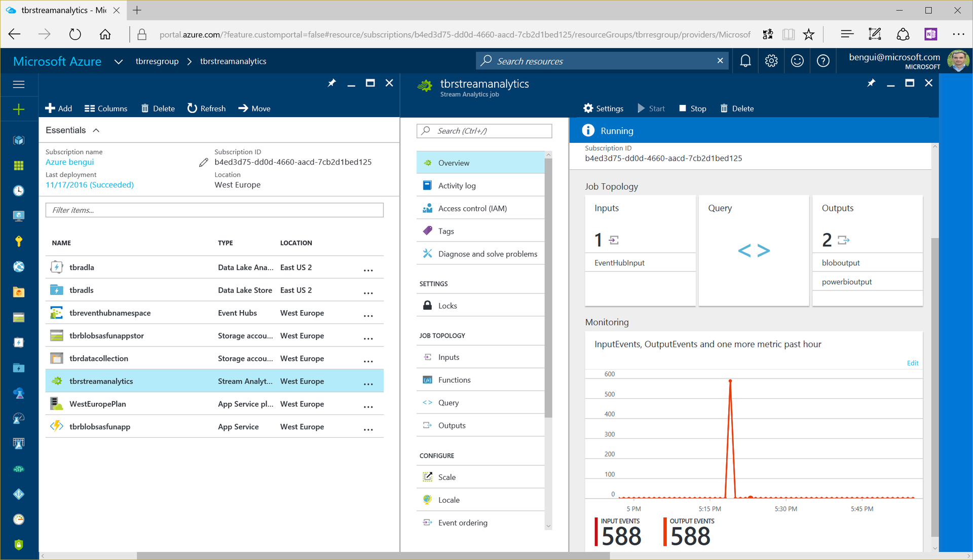
Task: Open the browser hub lines icon
Action: (x=847, y=34)
